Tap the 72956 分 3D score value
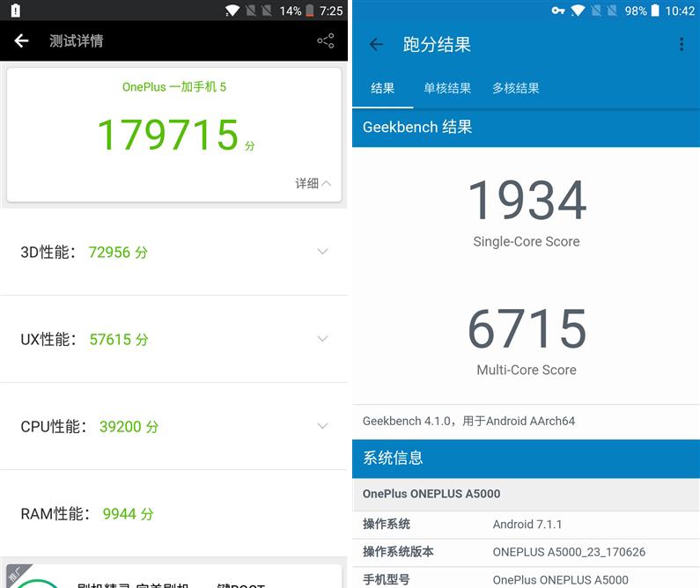This screenshot has width=700, height=588. [118, 252]
